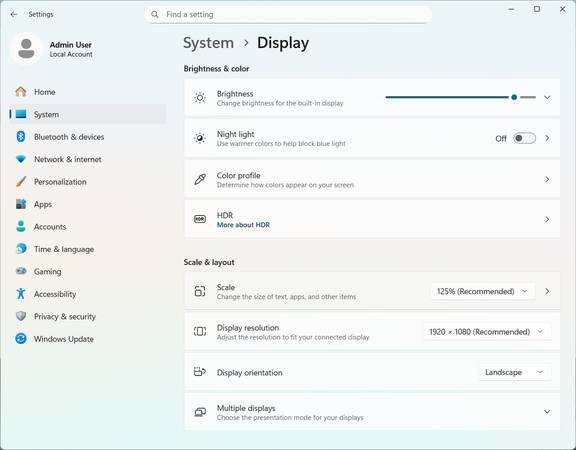
Task: Click the Admin User profile avatar
Action: point(26,49)
